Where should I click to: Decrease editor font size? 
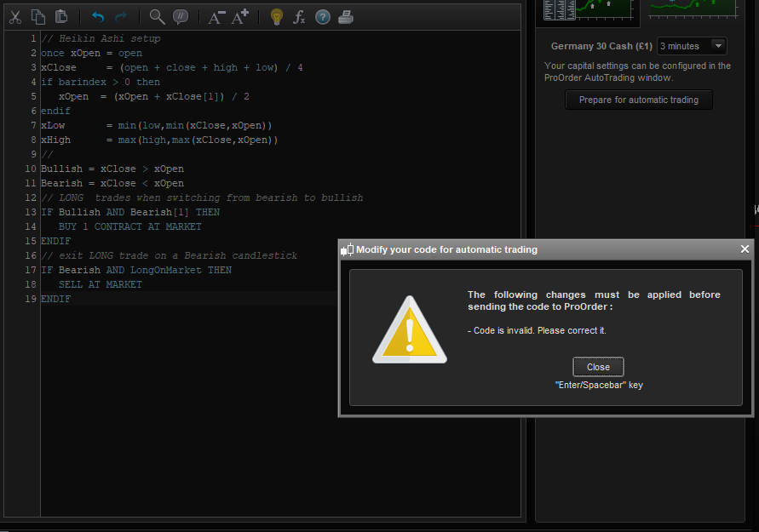point(216,17)
